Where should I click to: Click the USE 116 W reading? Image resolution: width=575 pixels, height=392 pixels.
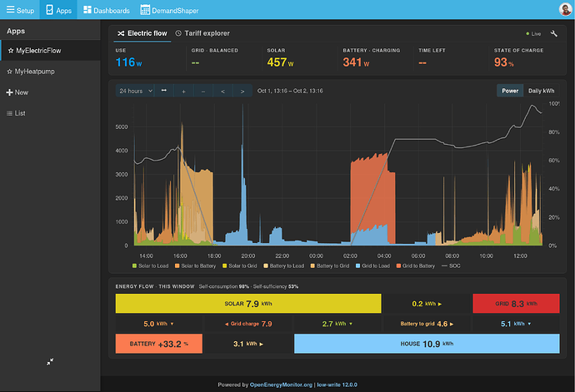tap(128, 62)
